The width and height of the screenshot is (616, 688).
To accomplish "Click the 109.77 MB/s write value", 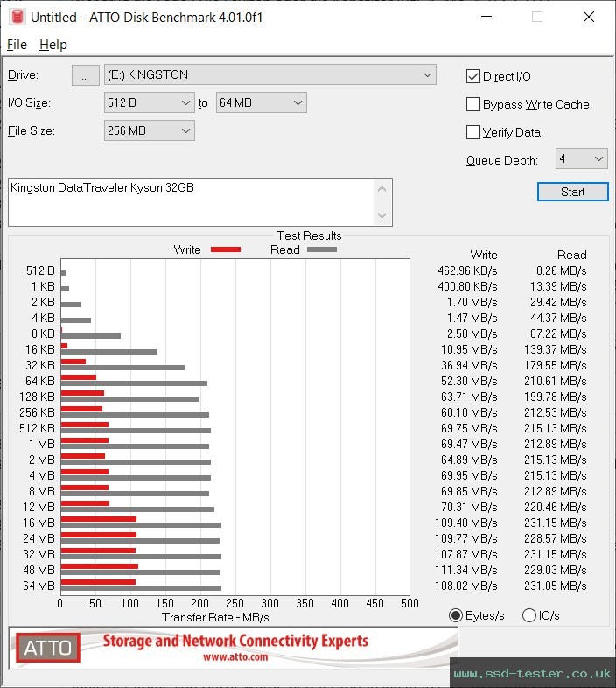I will tap(466, 539).
